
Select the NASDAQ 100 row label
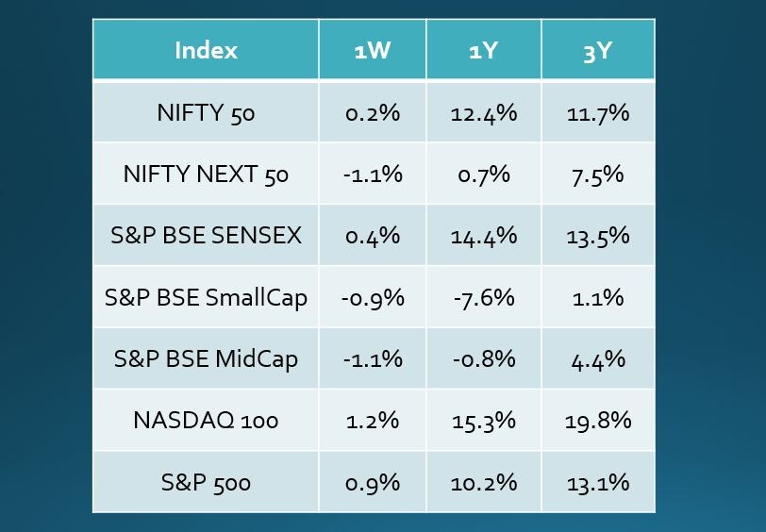click(x=206, y=421)
